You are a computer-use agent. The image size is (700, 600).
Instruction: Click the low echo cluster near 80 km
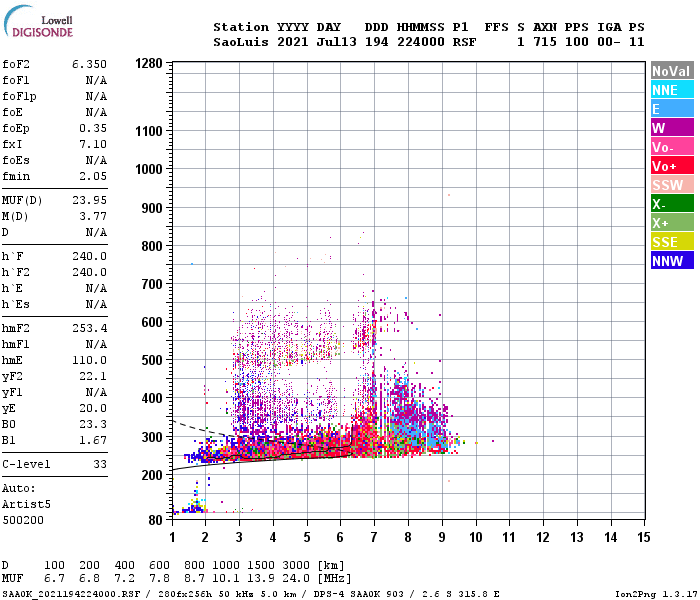tap(192, 507)
